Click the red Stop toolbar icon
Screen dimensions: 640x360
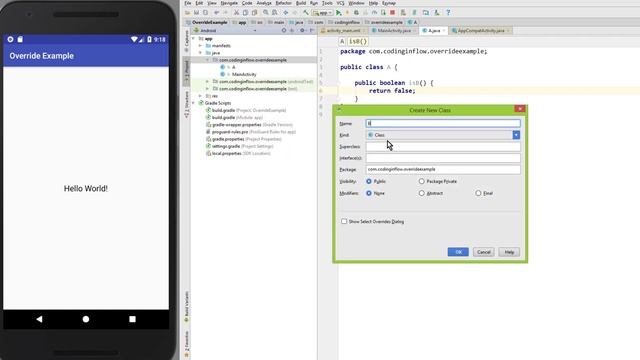coord(392,13)
